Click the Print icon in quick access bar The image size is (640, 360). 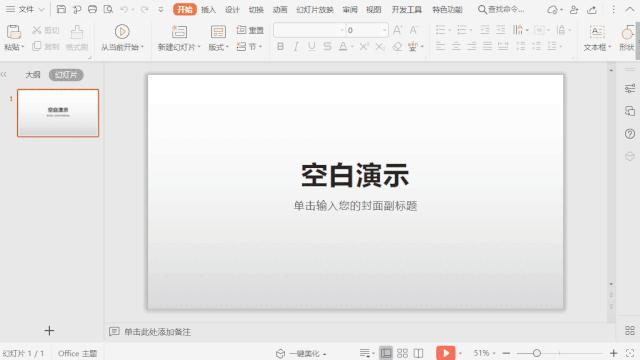pos(93,9)
